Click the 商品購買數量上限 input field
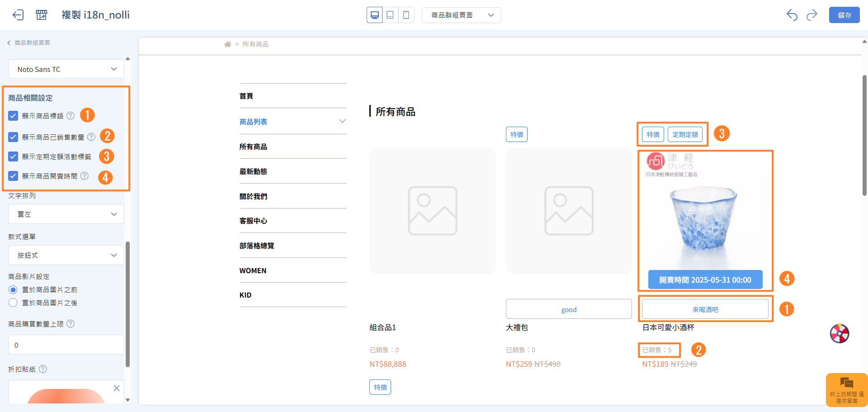Viewport: 868px width, 412px height. tap(66, 345)
